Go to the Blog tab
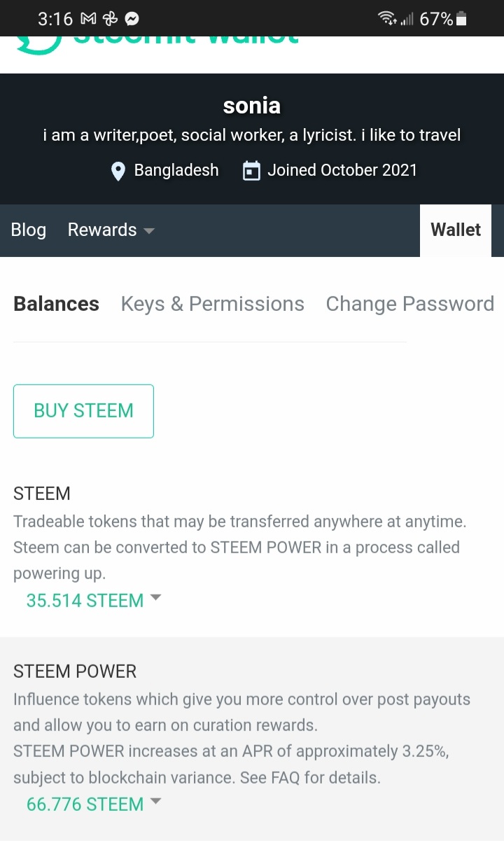The image size is (504, 841). pos(29,230)
